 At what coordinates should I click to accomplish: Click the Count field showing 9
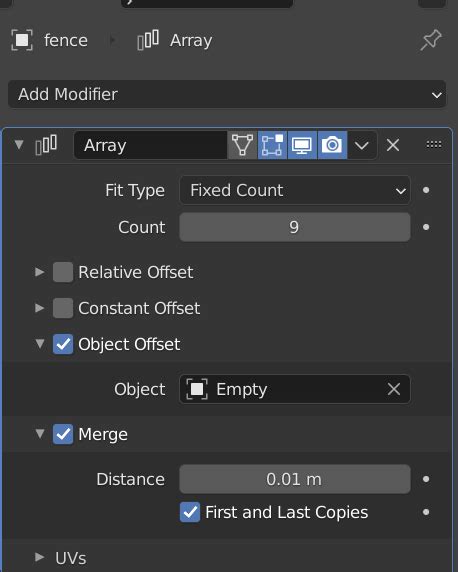click(295, 227)
